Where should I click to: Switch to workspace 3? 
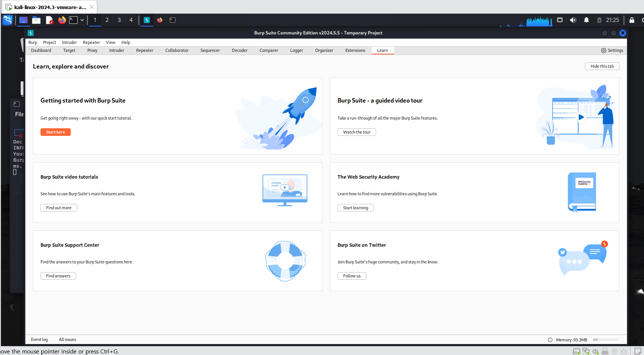coord(119,20)
